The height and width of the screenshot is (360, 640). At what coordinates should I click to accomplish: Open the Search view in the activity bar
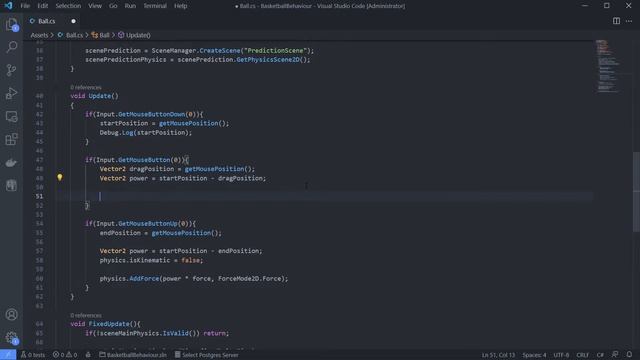click(11, 47)
